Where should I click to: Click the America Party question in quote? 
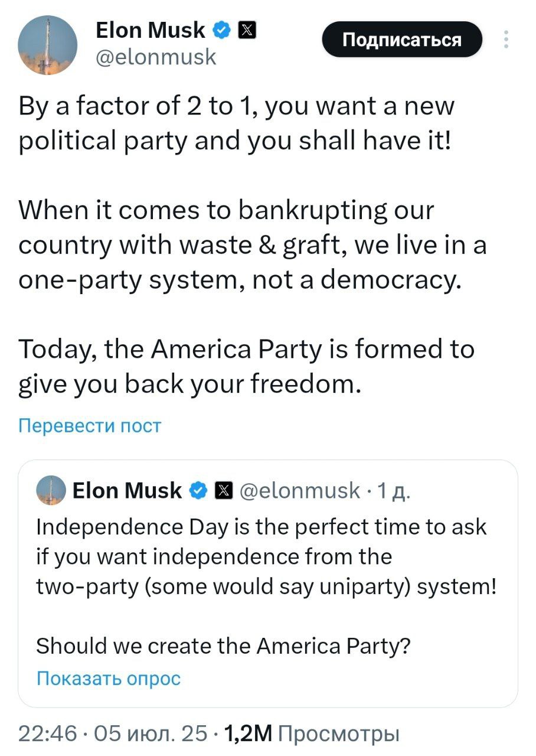(223, 646)
